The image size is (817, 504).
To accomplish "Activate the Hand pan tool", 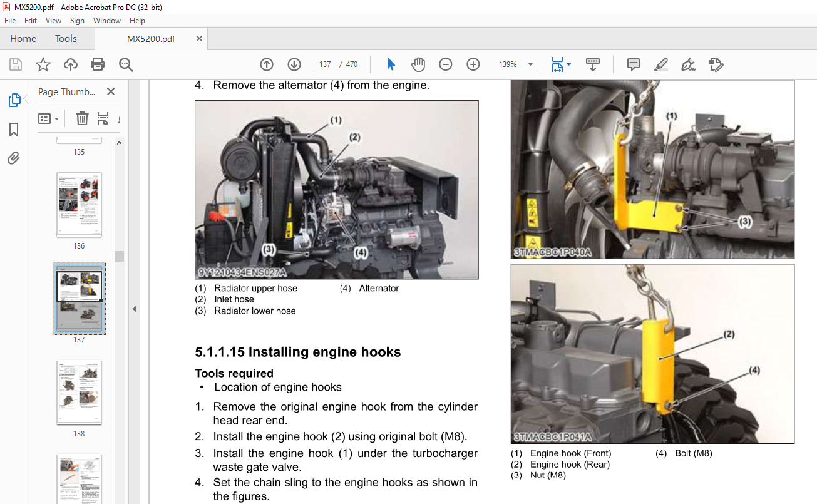I will coord(418,64).
